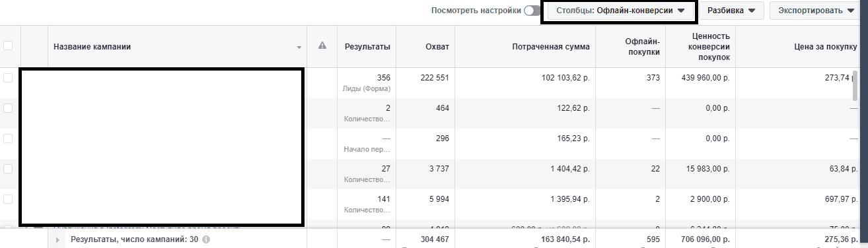This screenshot has height=248, width=868.
Task: Sort by Потраченная сумма column header
Action: (551, 46)
